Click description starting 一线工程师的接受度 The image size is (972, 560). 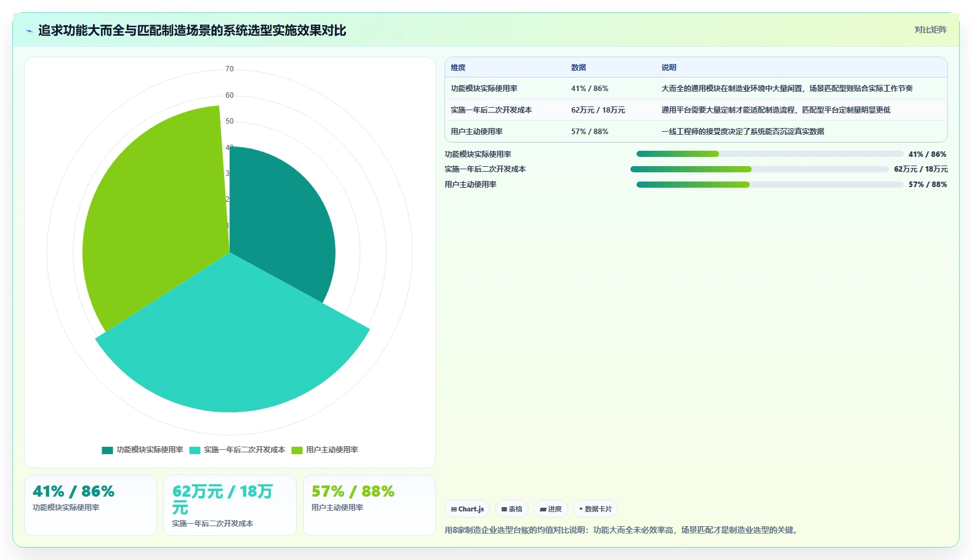click(742, 132)
